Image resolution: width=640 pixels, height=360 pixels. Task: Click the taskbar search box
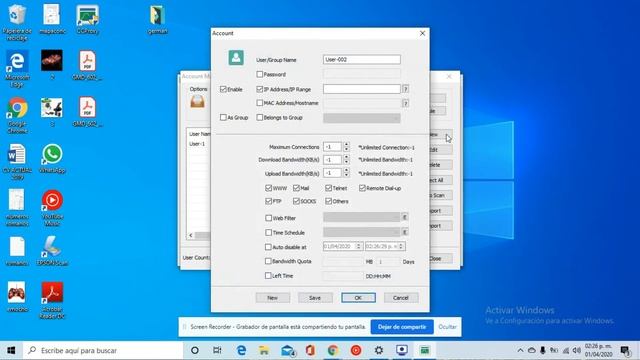pos(103,350)
